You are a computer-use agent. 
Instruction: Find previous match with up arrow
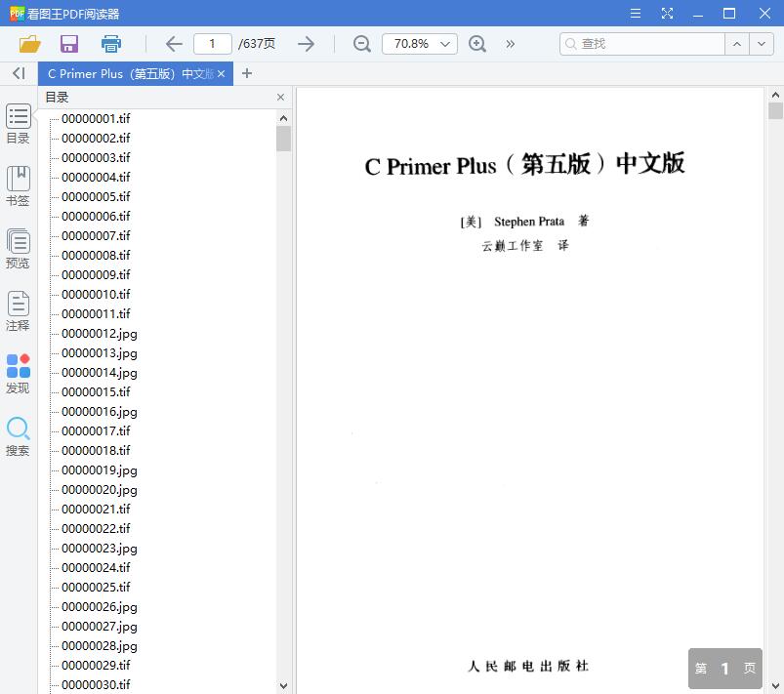click(737, 44)
